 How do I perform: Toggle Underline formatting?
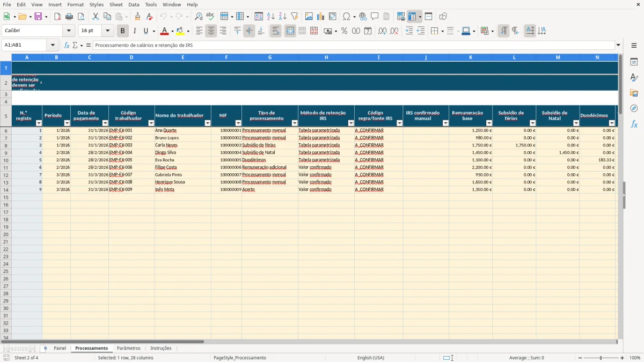click(x=145, y=31)
